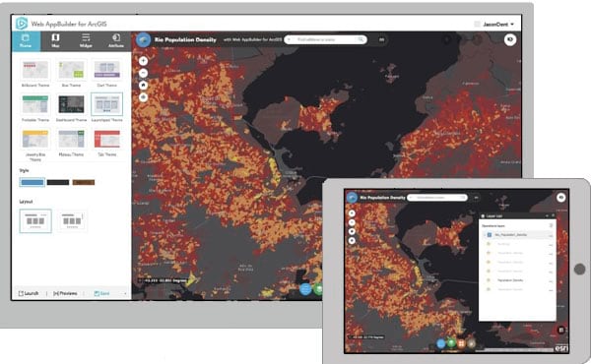Collapse the Rio_Population_Density layer tree

485,235
